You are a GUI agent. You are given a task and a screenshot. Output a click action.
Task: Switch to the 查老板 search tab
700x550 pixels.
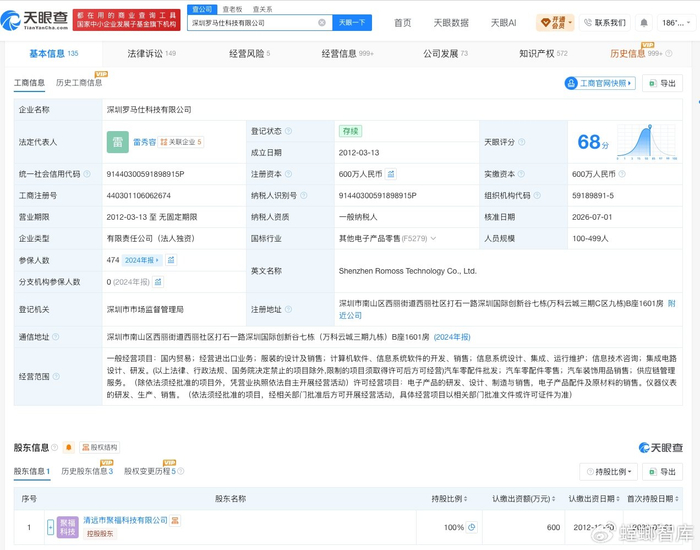click(x=232, y=9)
